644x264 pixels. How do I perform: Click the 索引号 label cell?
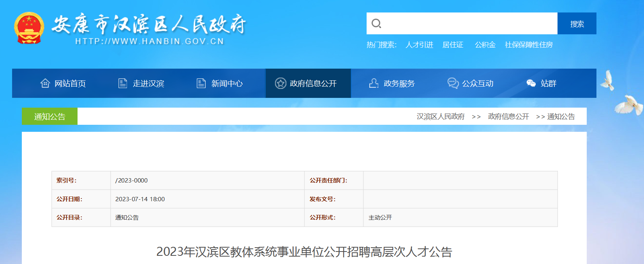click(81, 181)
